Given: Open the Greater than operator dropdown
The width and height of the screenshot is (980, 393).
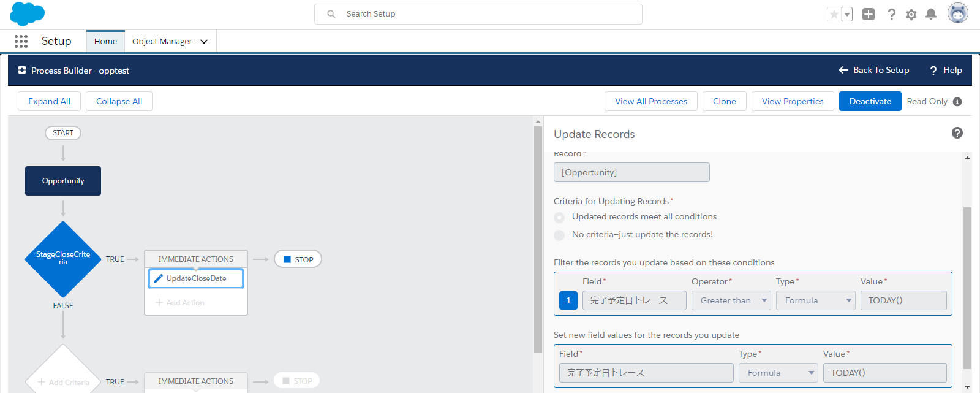Looking at the screenshot, I should click(x=731, y=300).
